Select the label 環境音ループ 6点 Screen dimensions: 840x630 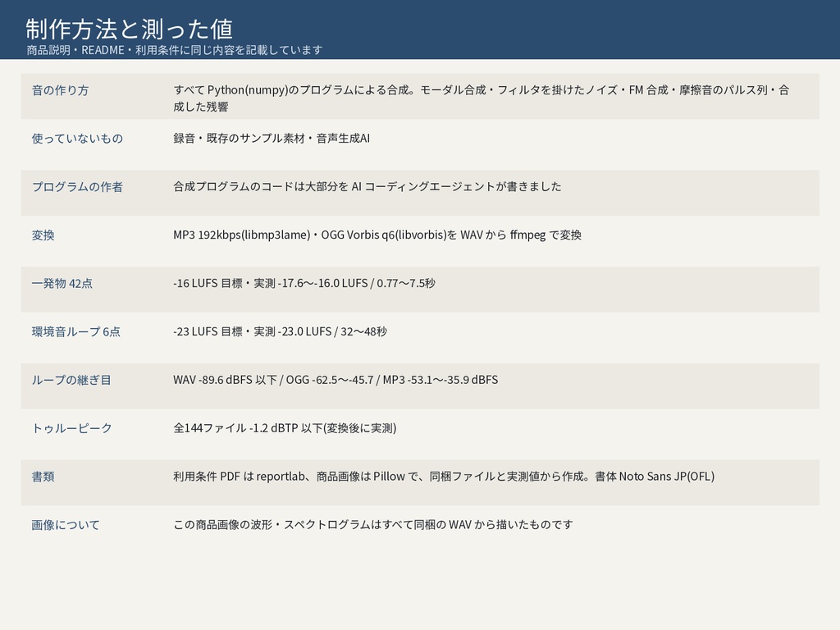point(76,331)
